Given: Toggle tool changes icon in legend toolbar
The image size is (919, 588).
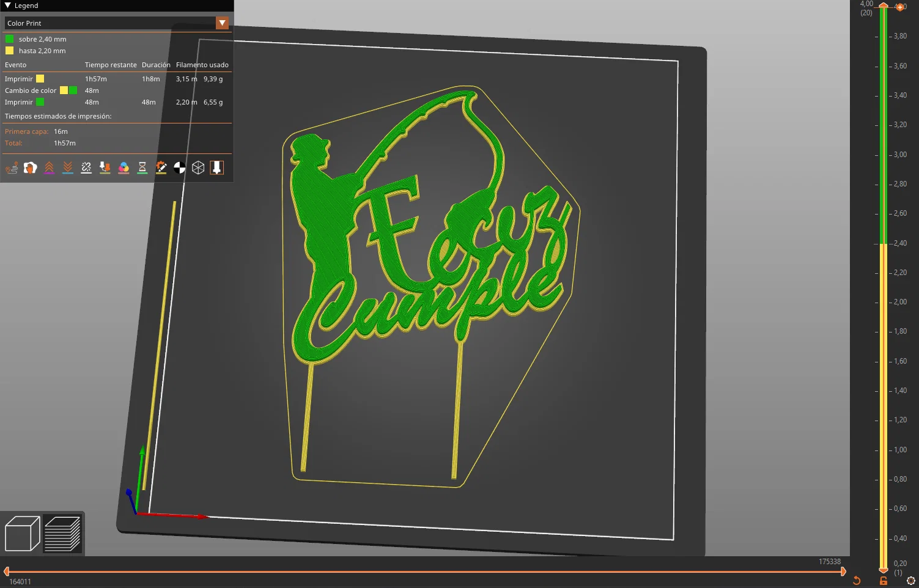Looking at the screenshot, I should (x=105, y=167).
